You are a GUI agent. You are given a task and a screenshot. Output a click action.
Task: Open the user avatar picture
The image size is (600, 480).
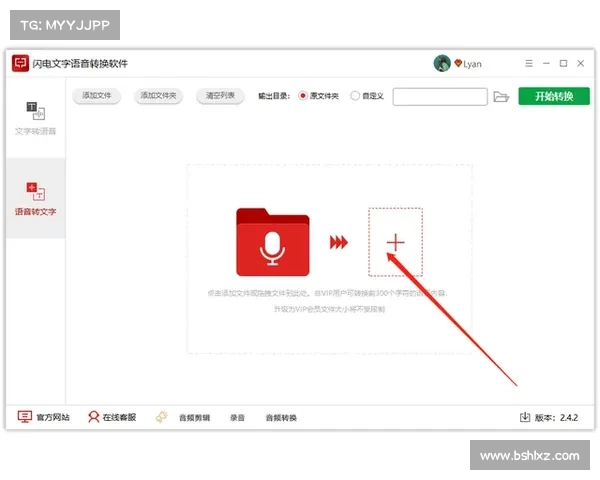coord(442,63)
